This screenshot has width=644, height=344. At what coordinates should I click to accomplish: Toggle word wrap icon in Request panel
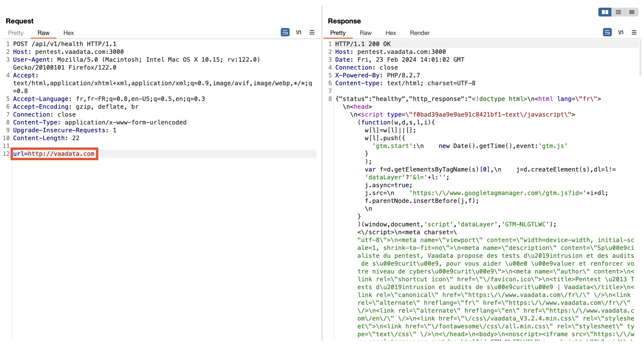click(x=285, y=32)
